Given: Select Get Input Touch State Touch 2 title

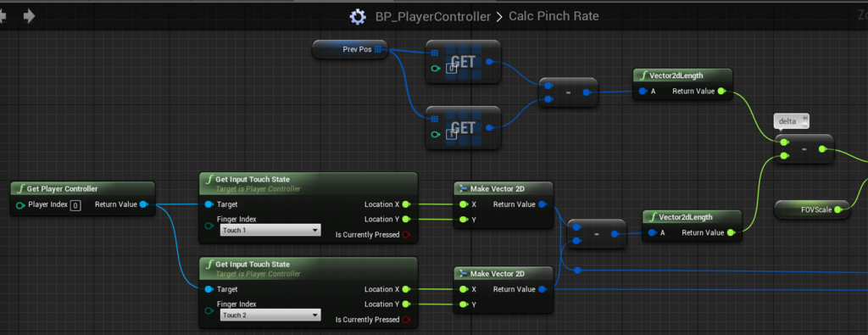Looking at the screenshot, I should pyautogui.click(x=253, y=264).
